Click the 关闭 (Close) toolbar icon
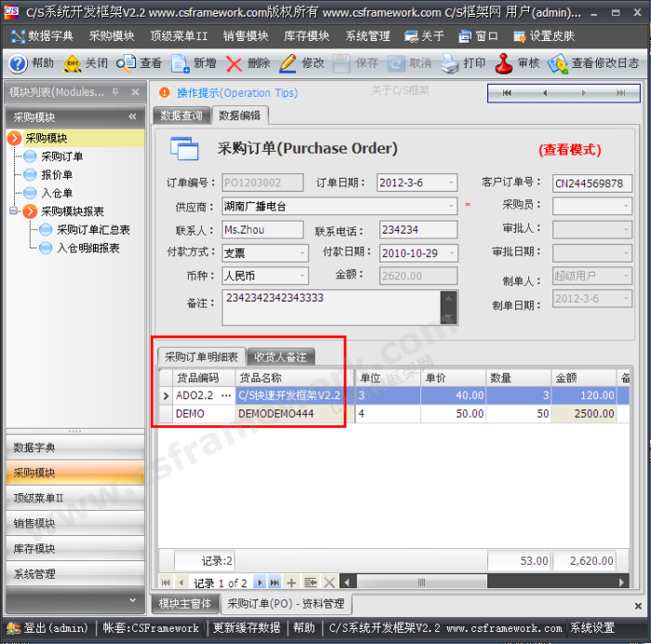The height and width of the screenshot is (644, 651). [x=72, y=63]
